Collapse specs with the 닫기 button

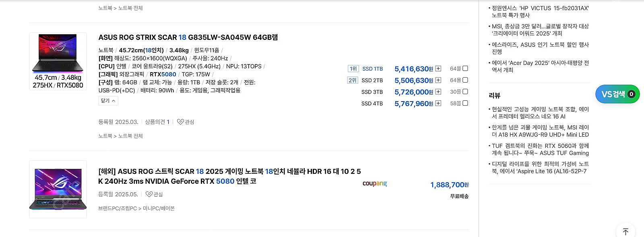tap(108, 101)
